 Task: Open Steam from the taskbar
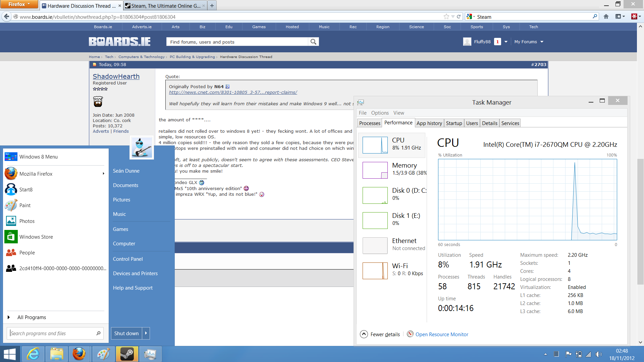[x=127, y=354]
